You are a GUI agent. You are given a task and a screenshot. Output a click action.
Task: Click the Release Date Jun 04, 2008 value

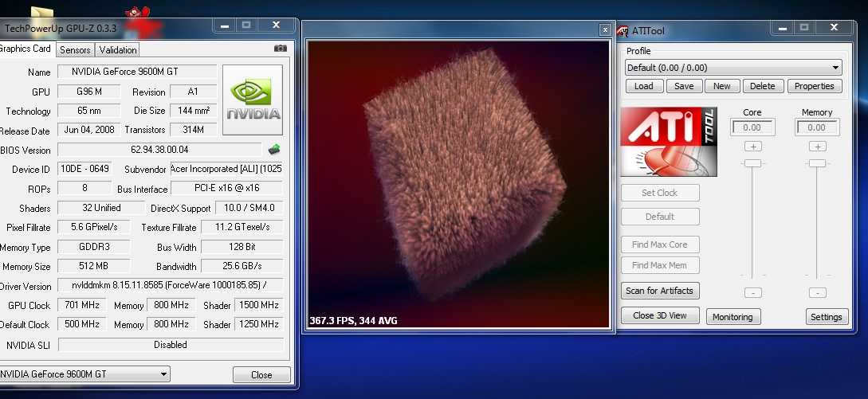click(88, 130)
